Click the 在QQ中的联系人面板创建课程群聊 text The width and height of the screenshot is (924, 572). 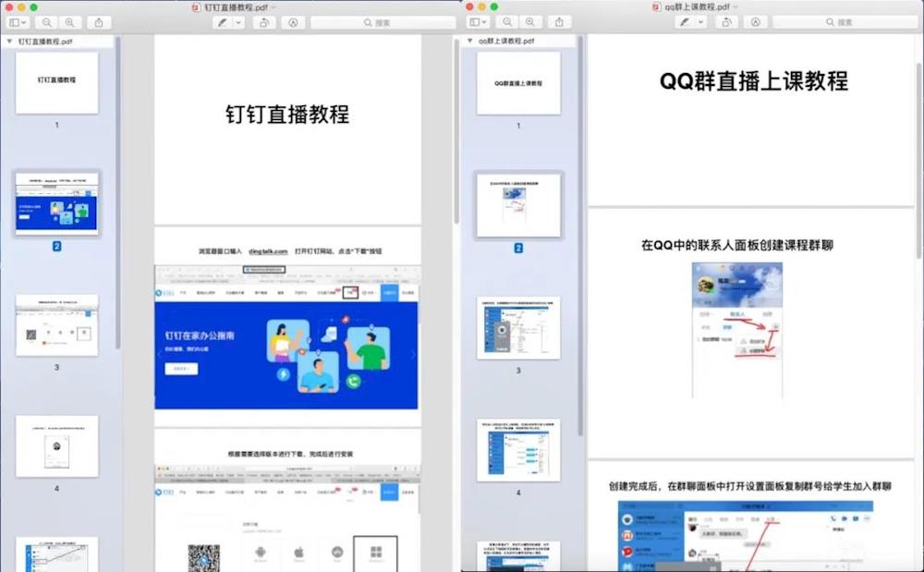[737, 245]
